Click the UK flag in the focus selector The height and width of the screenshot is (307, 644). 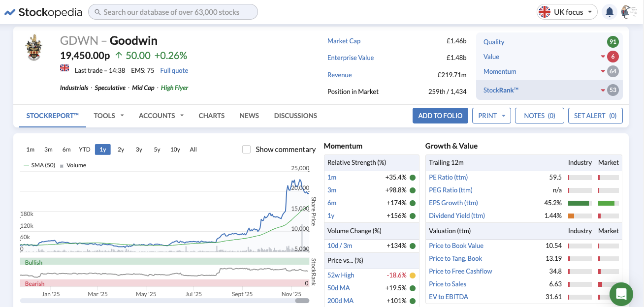click(x=544, y=12)
